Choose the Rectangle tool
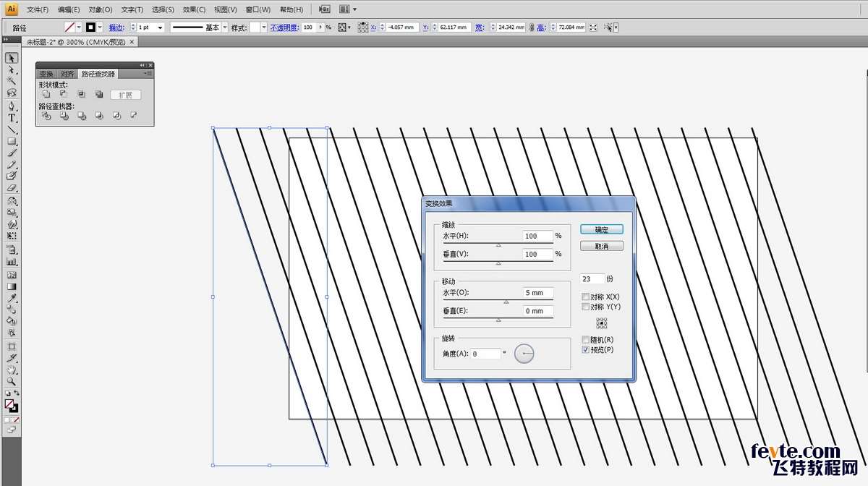Screen dimensions: 868x486 pyautogui.click(x=12, y=141)
